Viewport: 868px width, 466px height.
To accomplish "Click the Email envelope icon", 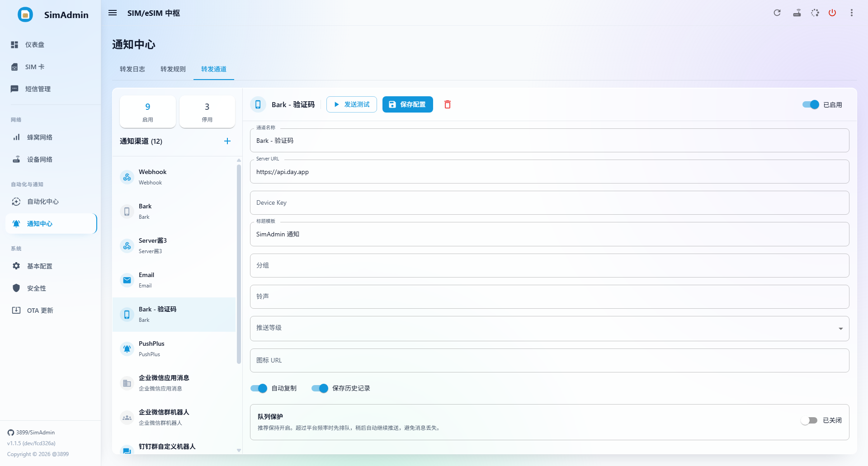I will click(127, 280).
